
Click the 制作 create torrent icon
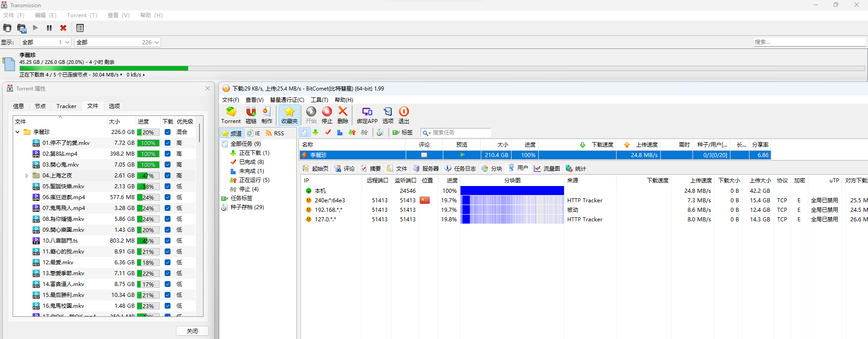(x=267, y=115)
